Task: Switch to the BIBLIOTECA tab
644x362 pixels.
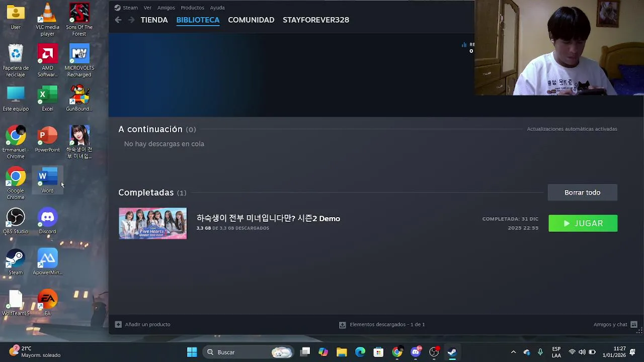Action: click(x=198, y=20)
